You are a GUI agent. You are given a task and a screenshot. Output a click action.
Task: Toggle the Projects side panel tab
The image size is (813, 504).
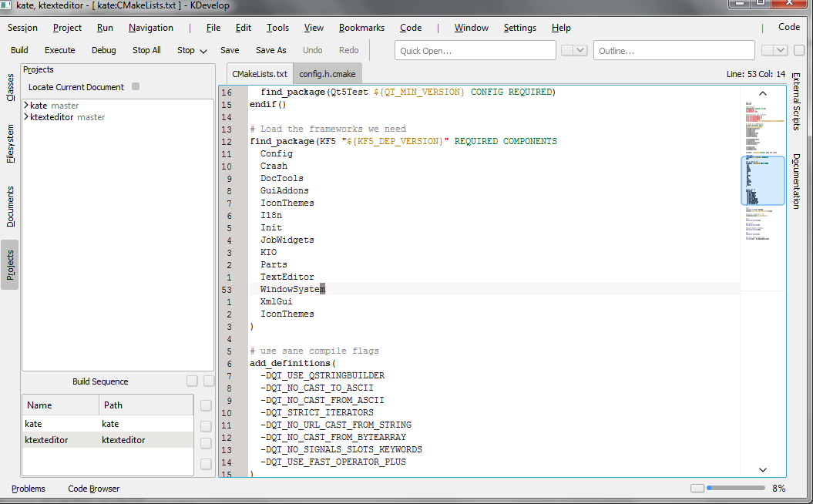pyautogui.click(x=10, y=265)
